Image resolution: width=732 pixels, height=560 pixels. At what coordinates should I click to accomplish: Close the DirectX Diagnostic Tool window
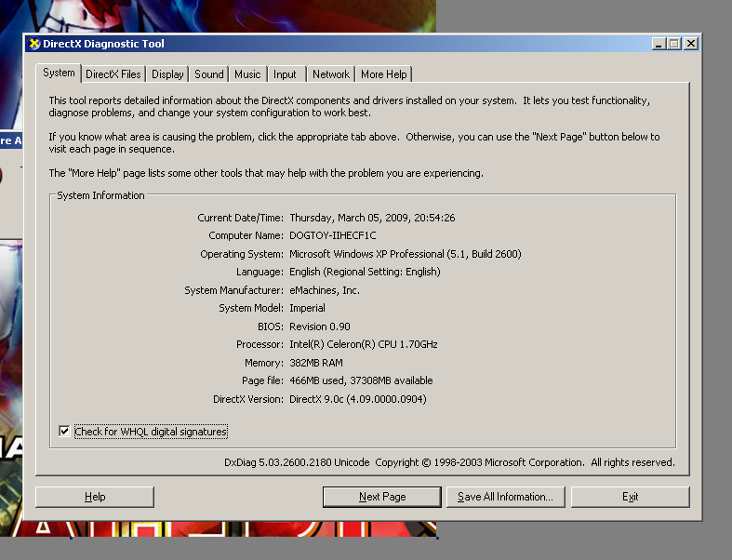pyautogui.click(x=690, y=44)
